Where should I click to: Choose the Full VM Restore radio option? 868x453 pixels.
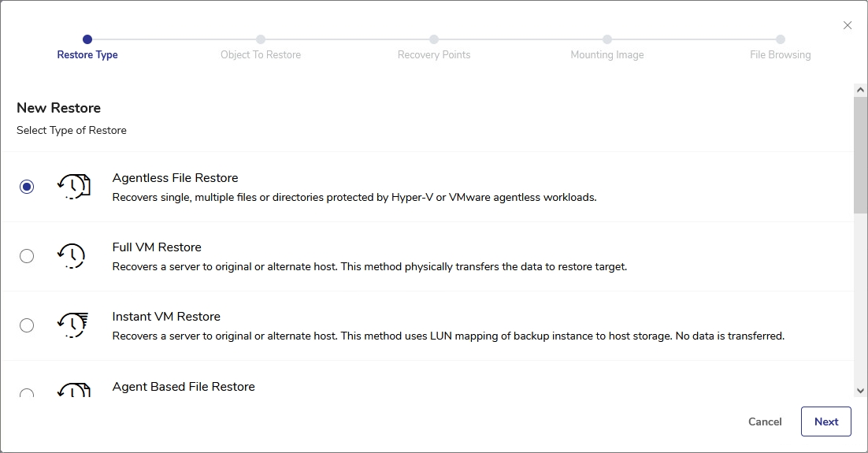(27, 256)
